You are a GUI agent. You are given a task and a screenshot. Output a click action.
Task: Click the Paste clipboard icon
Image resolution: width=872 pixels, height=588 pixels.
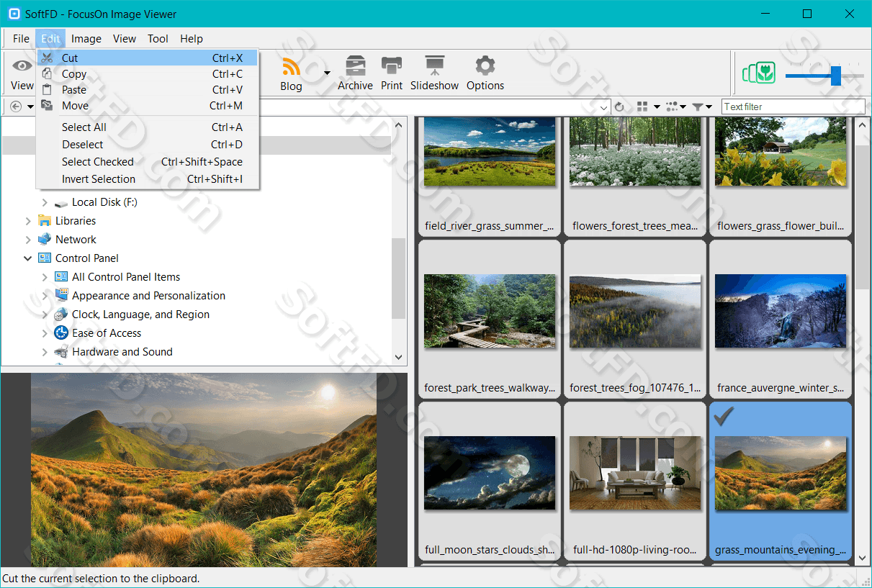point(47,89)
